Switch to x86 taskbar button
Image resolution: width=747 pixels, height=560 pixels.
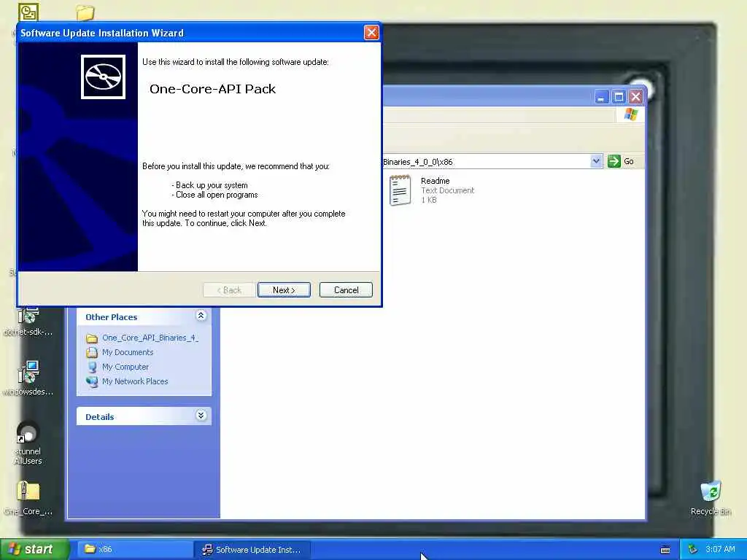pos(135,549)
